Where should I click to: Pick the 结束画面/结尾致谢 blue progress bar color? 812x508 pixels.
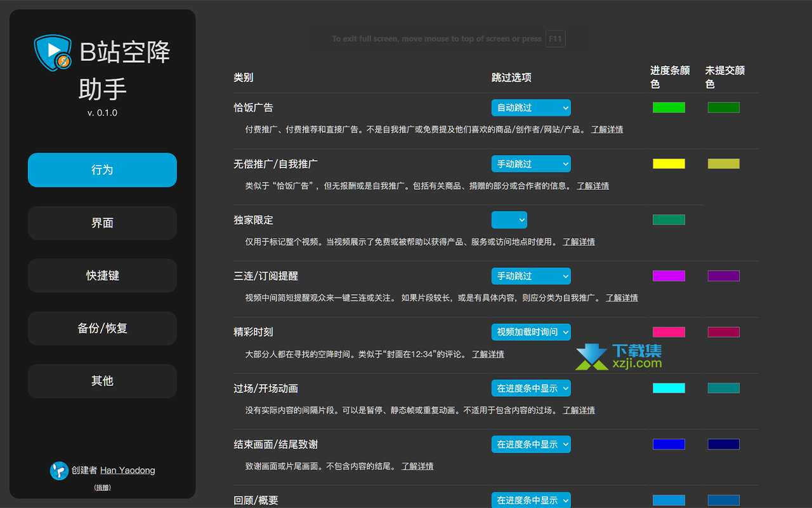pos(669,444)
